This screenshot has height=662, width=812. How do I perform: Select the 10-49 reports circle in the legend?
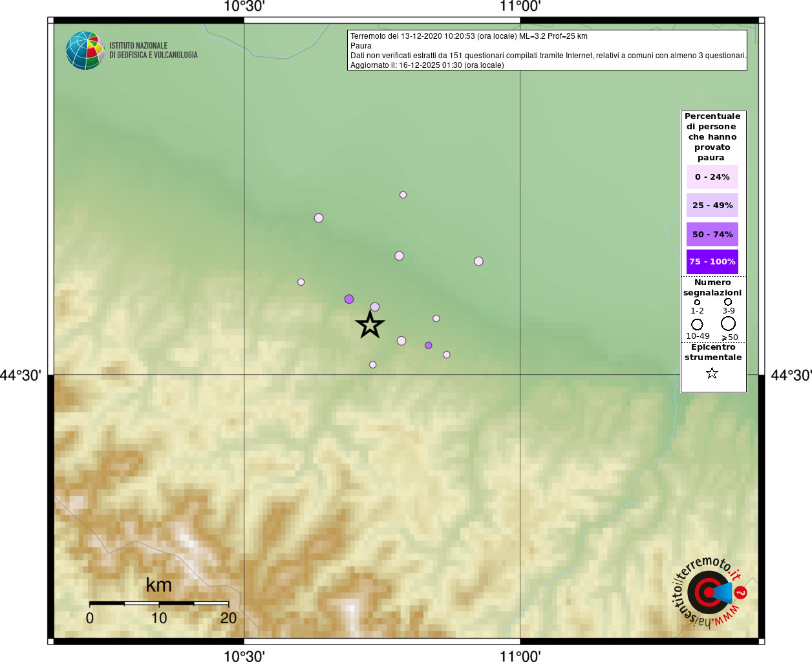click(x=697, y=325)
